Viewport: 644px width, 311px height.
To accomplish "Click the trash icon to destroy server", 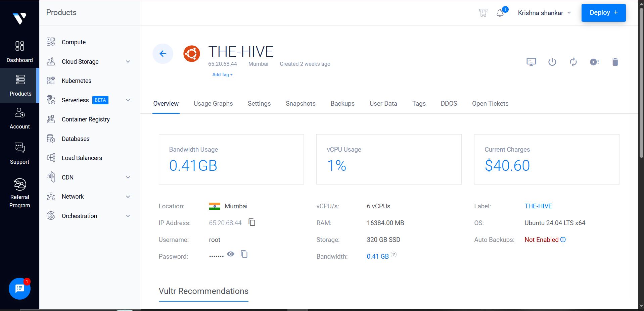I will 615,62.
